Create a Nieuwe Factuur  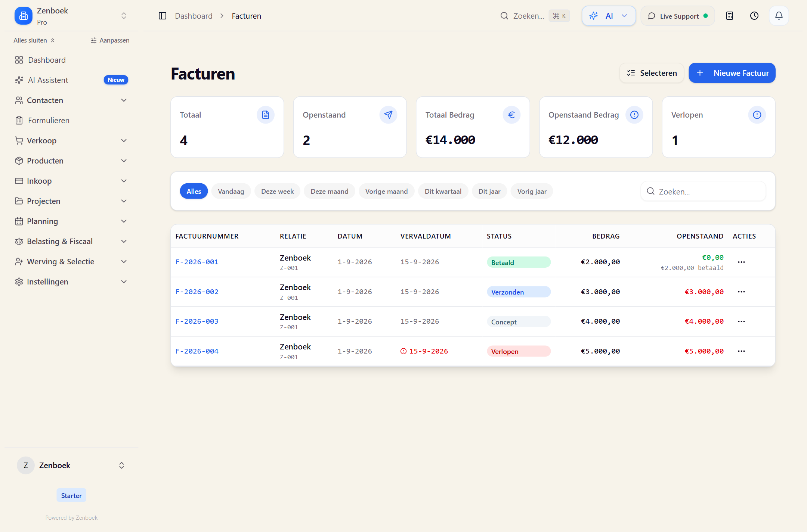[732, 73]
